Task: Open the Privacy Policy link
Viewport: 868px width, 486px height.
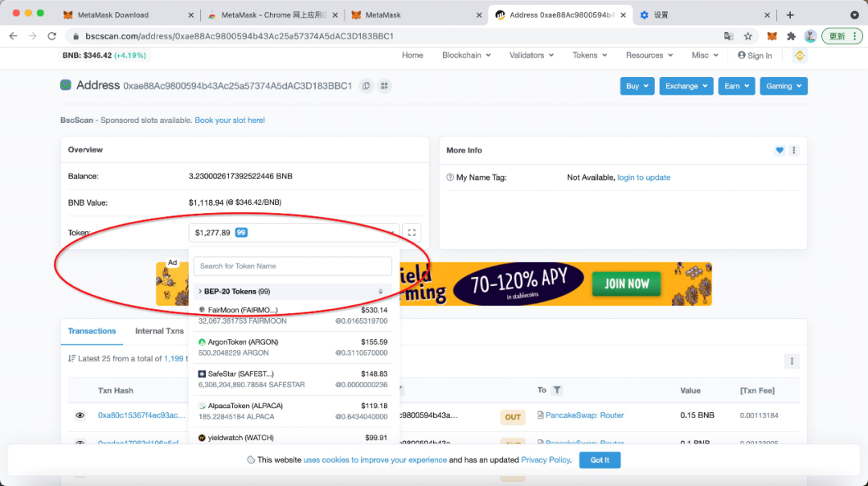Action: [x=545, y=460]
